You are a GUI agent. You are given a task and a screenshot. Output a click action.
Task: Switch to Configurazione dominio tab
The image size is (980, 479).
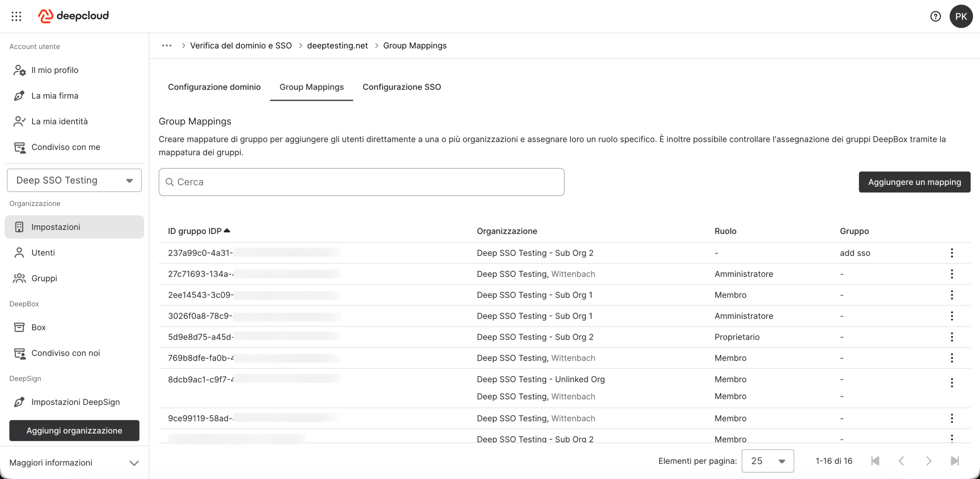pyautogui.click(x=214, y=87)
